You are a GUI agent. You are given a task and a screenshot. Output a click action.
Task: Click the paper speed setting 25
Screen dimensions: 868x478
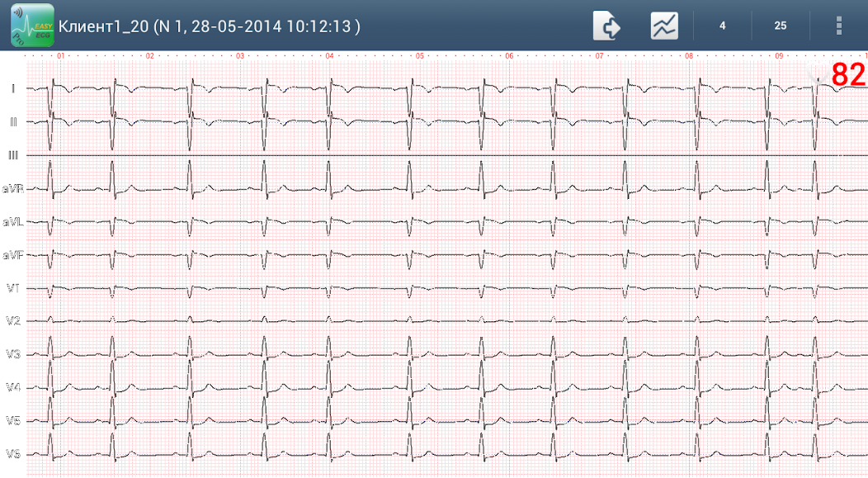(x=780, y=26)
